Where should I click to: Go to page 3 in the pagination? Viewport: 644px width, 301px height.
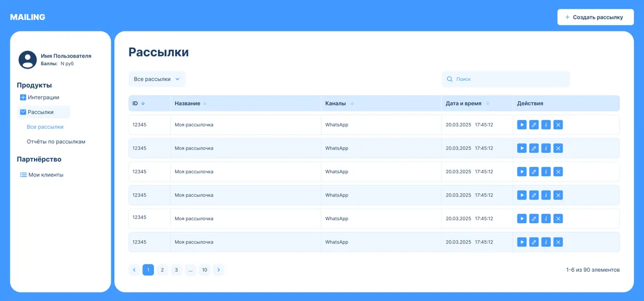click(x=176, y=270)
